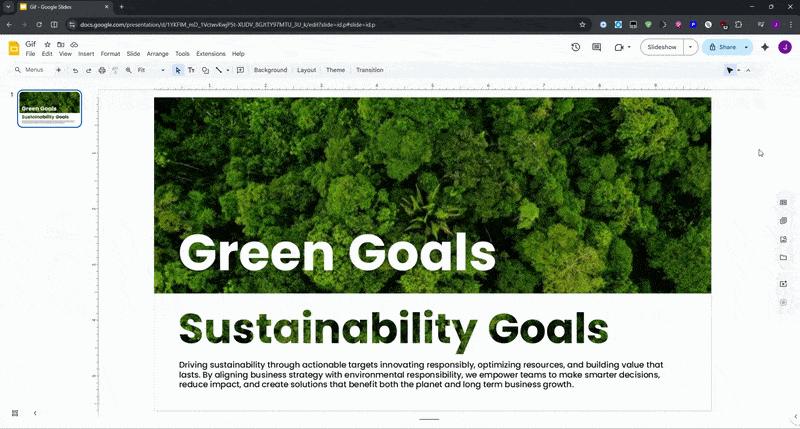Open the Edit menu
Screen dimensions: 800x429
47,54
